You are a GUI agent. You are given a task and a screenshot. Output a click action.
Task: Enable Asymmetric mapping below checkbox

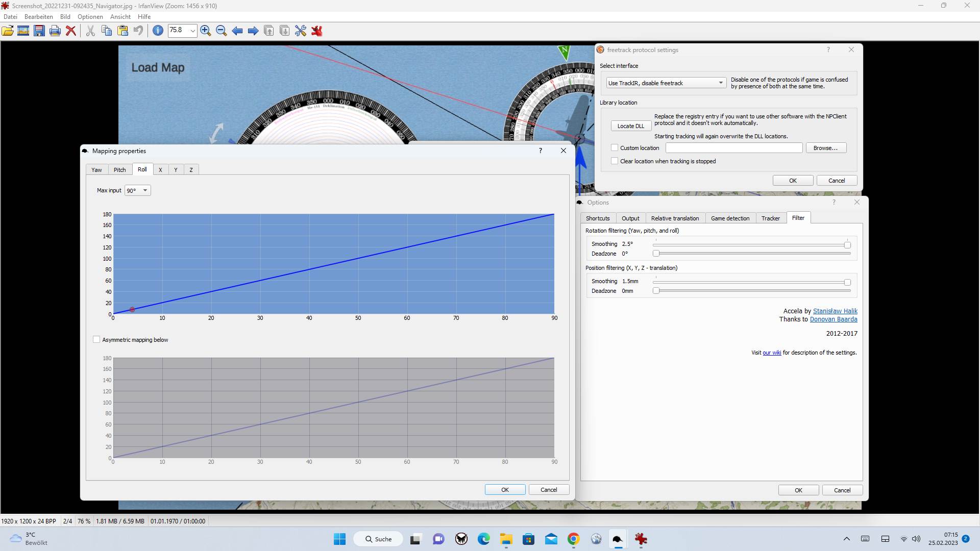coord(96,340)
